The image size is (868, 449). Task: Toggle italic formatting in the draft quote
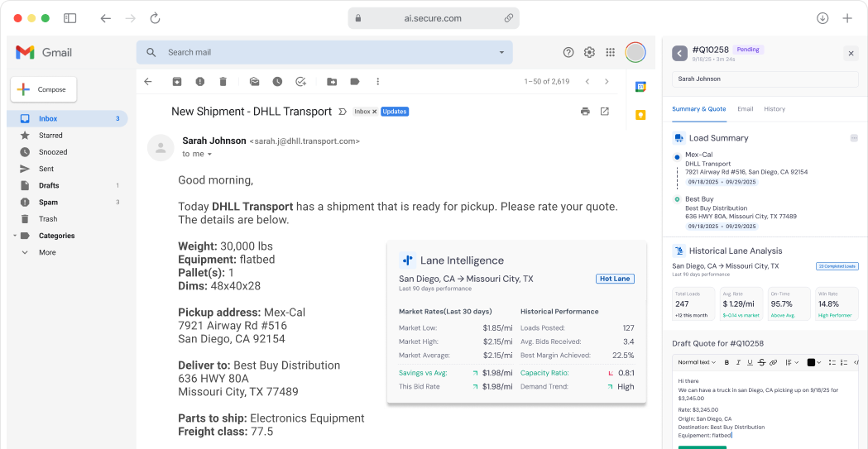(x=739, y=362)
